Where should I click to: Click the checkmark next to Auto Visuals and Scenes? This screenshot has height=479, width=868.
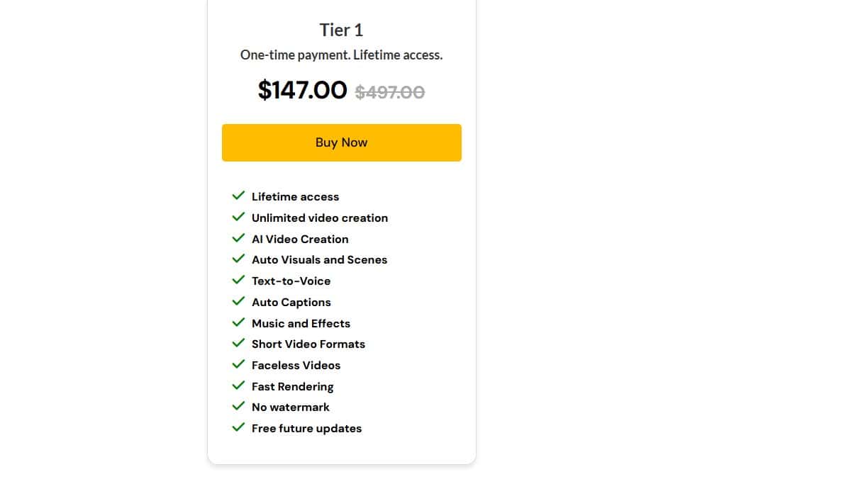pos(239,259)
